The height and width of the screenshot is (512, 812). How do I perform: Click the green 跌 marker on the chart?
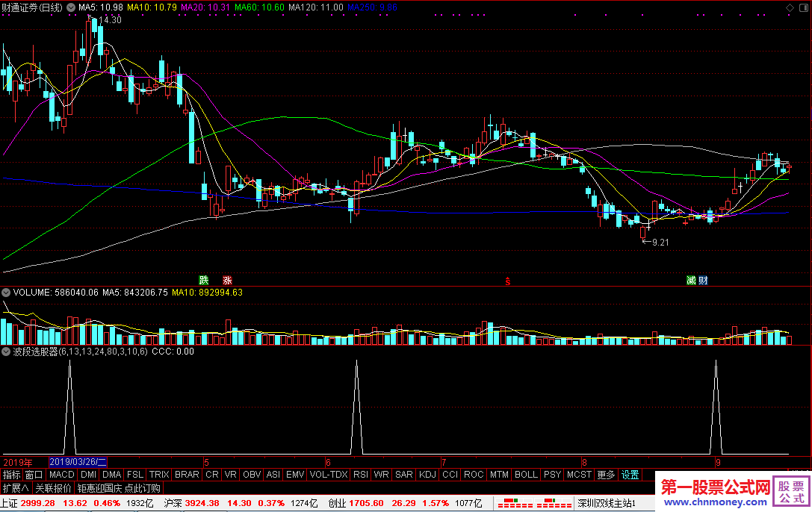click(x=204, y=281)
